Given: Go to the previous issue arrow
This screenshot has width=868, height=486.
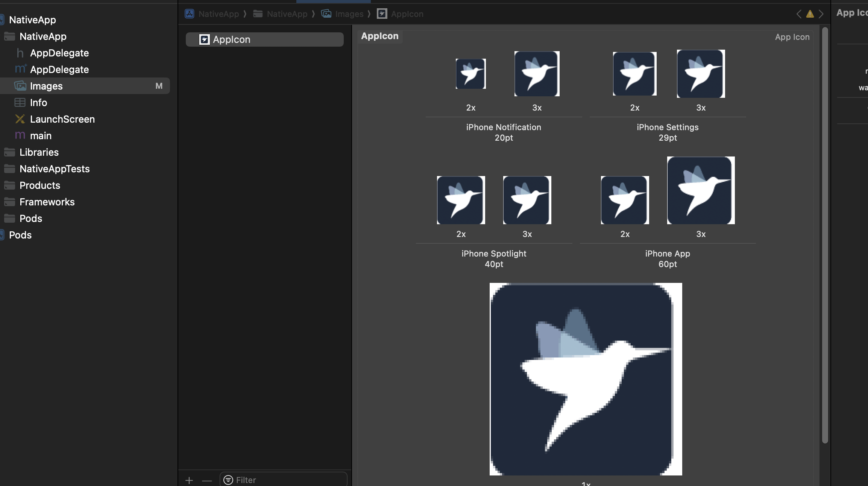Looking at the screenshot, I should click(799, 14).
